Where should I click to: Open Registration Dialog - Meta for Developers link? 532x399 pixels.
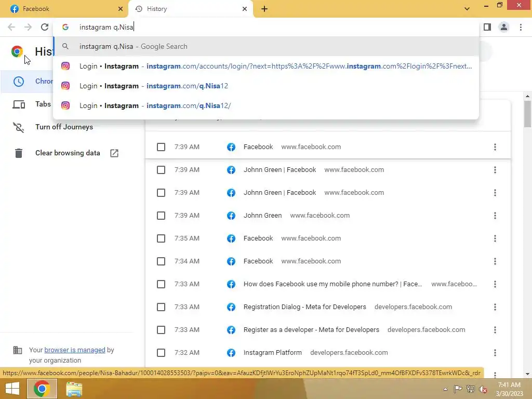tap(304, 307)
